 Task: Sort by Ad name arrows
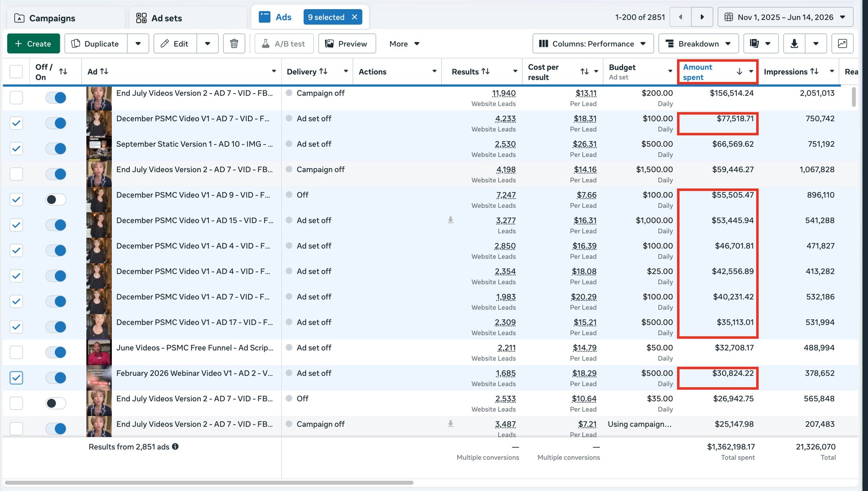coord(104,71)
